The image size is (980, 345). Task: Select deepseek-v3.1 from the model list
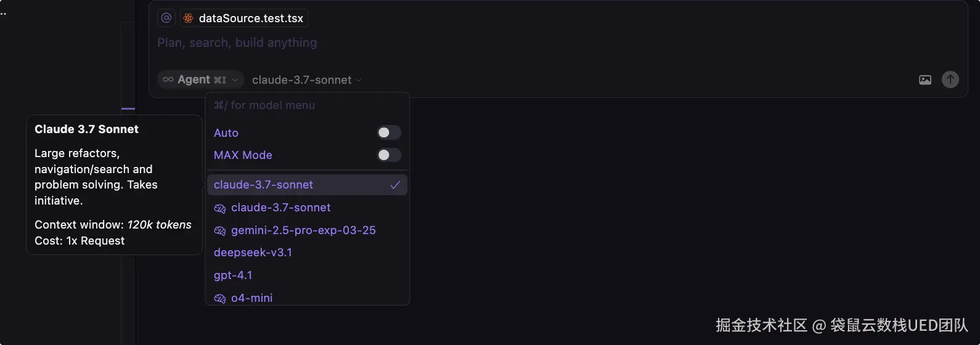tap(253, 253)
